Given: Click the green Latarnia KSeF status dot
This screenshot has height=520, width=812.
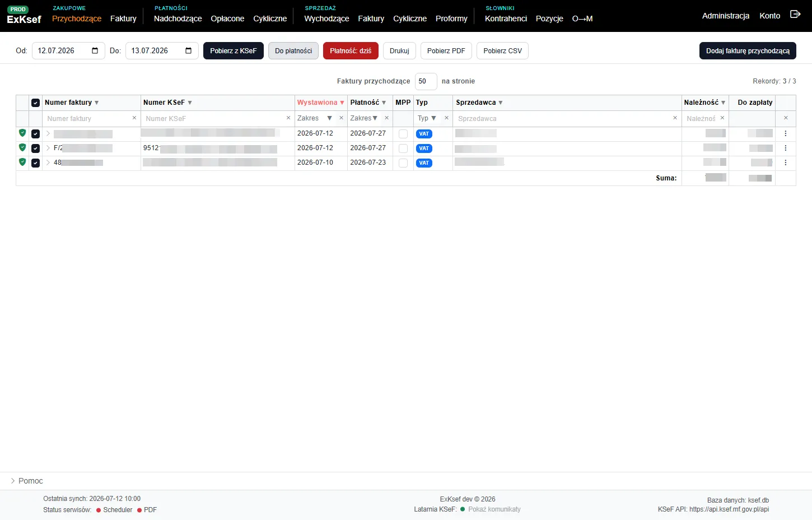Looking at the screenshot, I should point(463,509).
